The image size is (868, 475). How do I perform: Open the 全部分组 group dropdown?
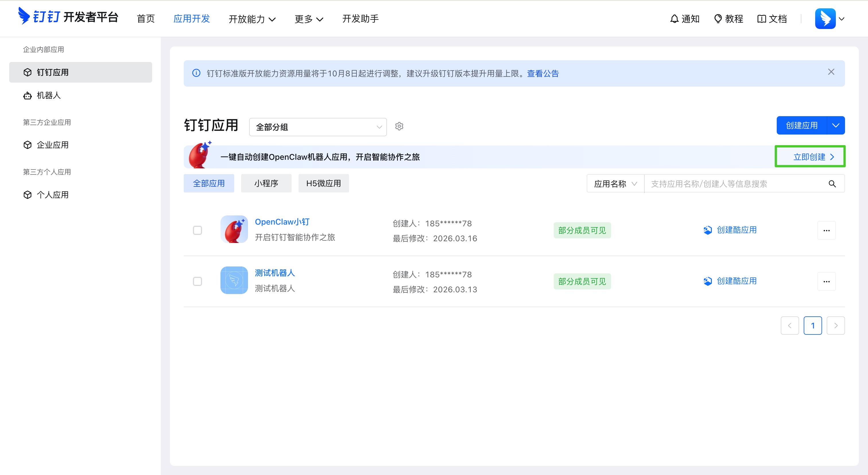coord(317,127)
